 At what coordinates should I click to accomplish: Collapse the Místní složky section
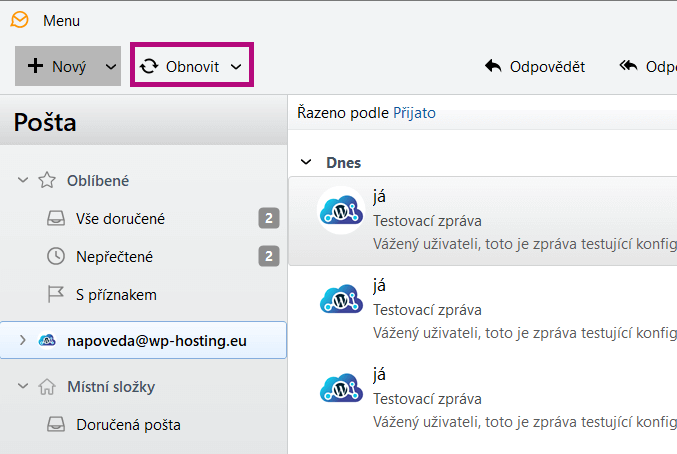(x=23, y=386)
